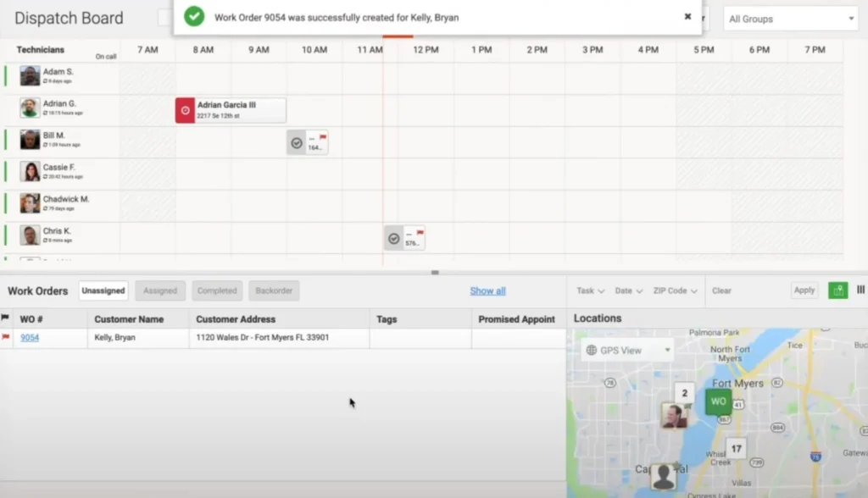The width and height of the screenshot is (868, 498).
Task: Open the GPS View dropdown
Action: [627, 351]
